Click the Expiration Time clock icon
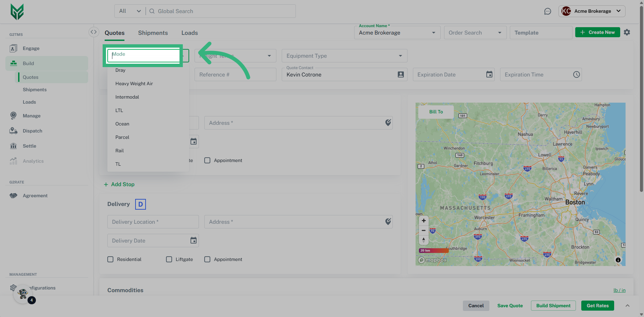The height and width of the screenshot is (317, 644). 576,74
